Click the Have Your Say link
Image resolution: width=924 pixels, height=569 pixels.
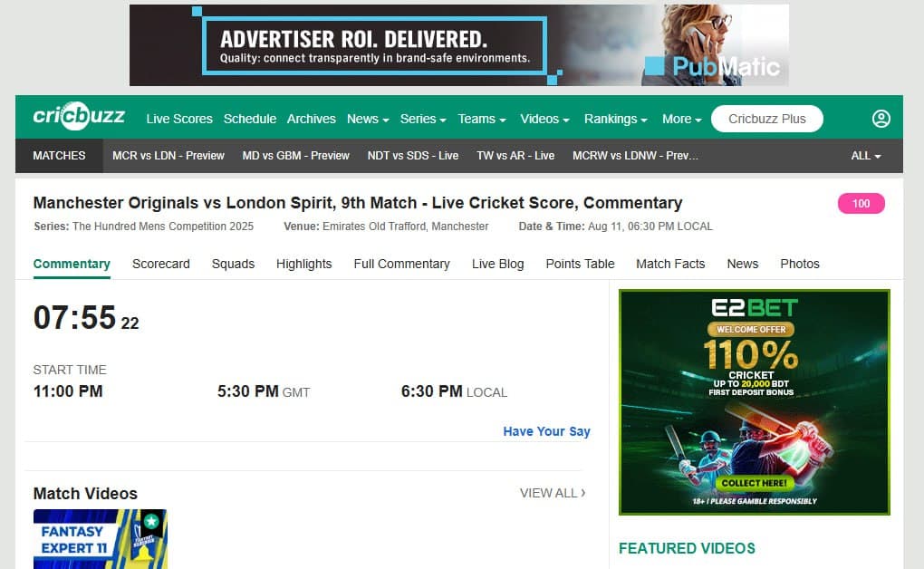546,431
